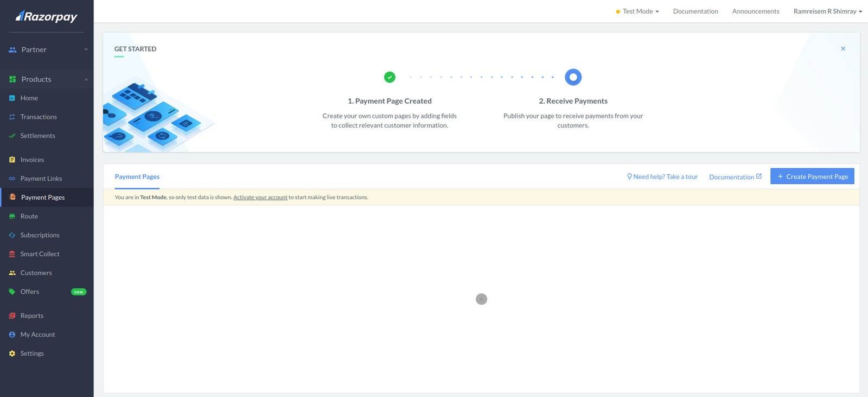This screenshot has width=868, height=397.
Task: Click the Payment Pages sidebar icon
Action: [12, 197]
